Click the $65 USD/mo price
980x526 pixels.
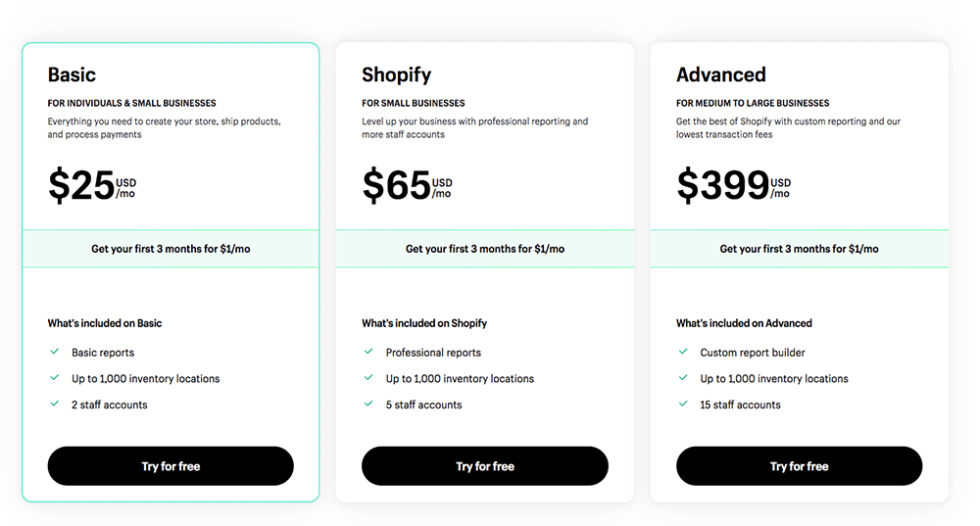pyautogui.click(x=407, y=185)
